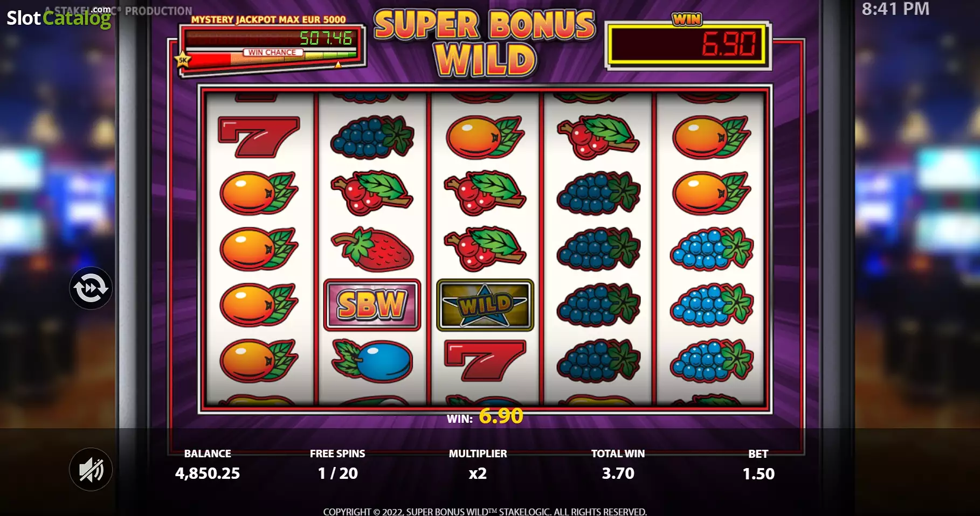Click the gold star WILD symbol
The height and width of the screenshot is (516, 980).
[485, 305]
